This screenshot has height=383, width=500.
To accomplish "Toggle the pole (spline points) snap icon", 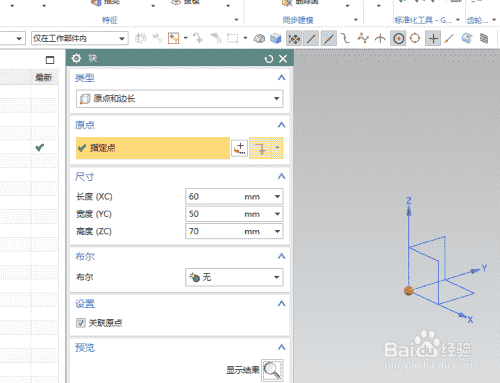I will [x=363, y=39].
